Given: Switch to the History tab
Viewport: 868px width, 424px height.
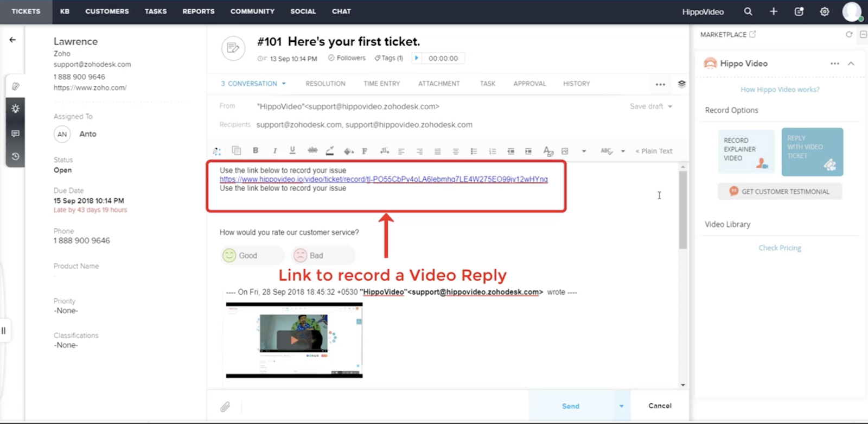Looking at the screenshot, I should (x=577, y=84).
